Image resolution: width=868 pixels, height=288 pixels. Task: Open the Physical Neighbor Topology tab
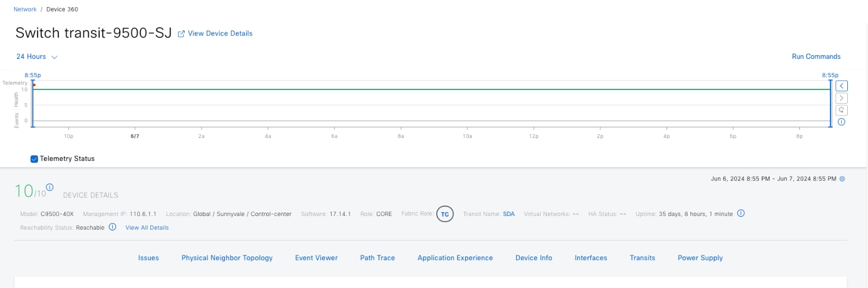pos(227,258)
